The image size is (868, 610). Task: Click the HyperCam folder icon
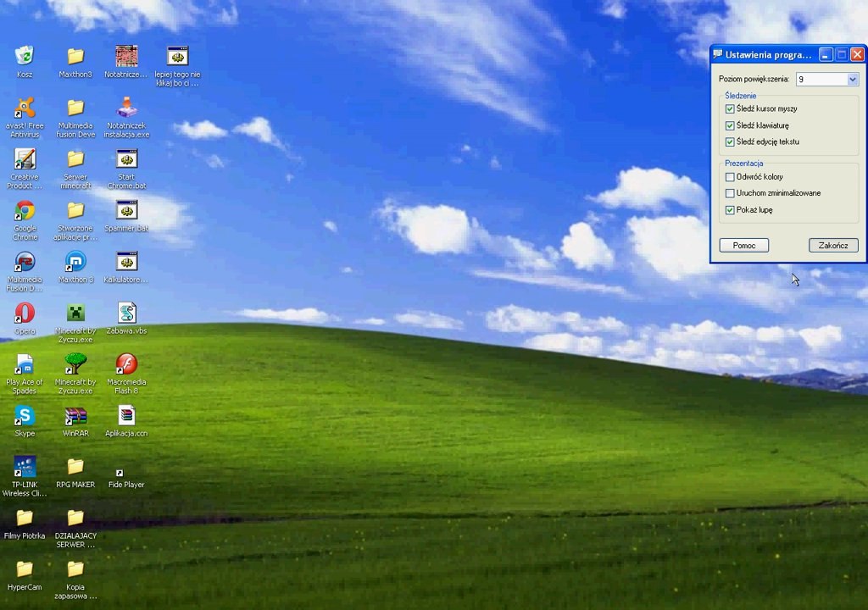click(25, 569)
